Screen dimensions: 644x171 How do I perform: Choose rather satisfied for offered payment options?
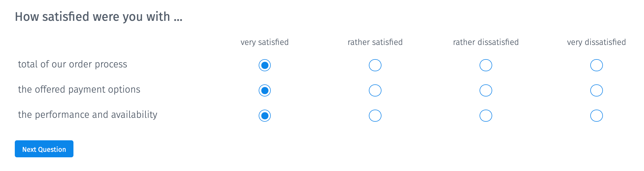coord(375,90)
